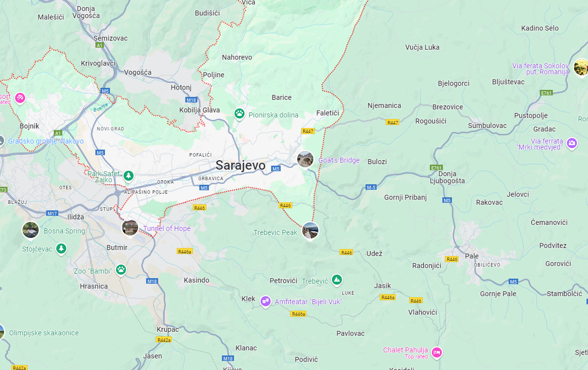This screenshot has height=370, width=588.
Task: Click the Tunnel of Hope photo marker
Action: [x=130, y=228]
